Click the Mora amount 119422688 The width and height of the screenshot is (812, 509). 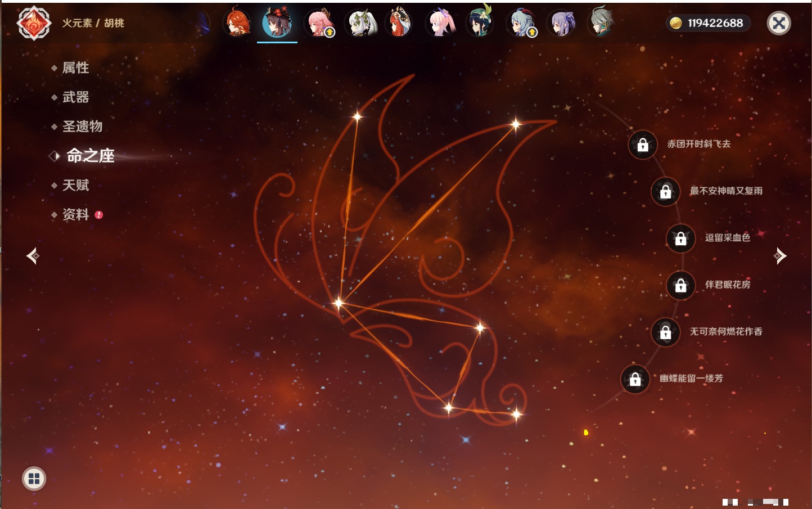coord(715,23)
